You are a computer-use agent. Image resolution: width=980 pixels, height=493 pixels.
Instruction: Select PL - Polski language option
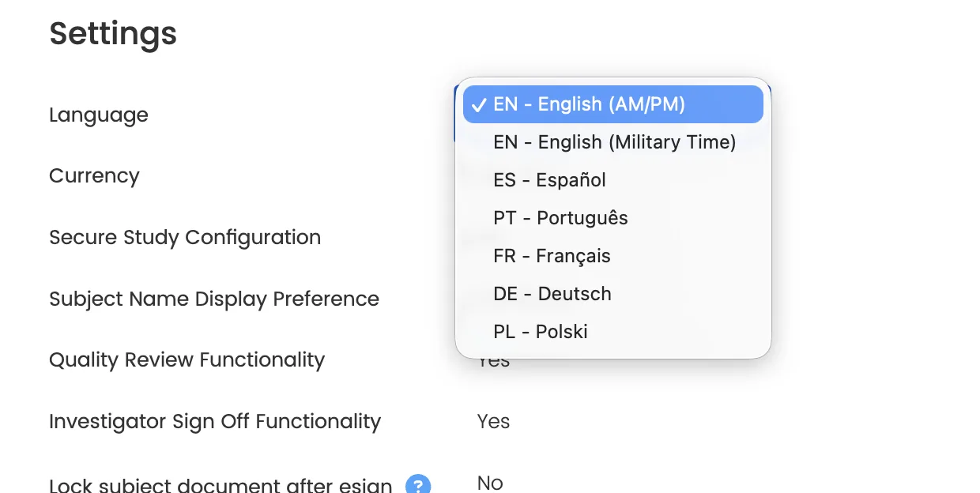coord(541,332)
